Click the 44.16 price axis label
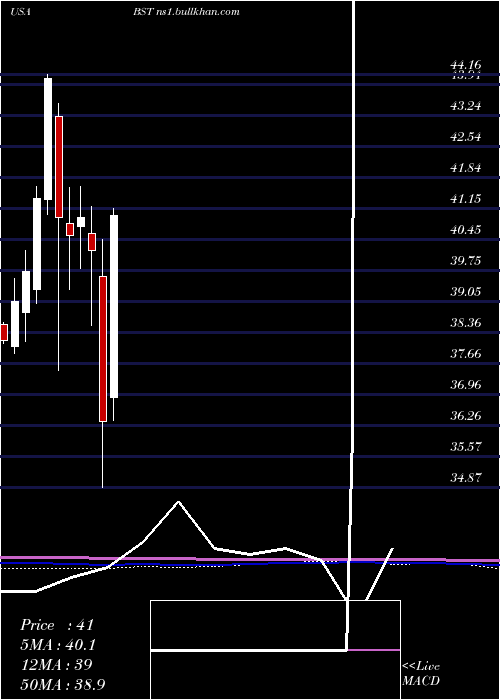 pyautogui.click(x=466, y=66)
